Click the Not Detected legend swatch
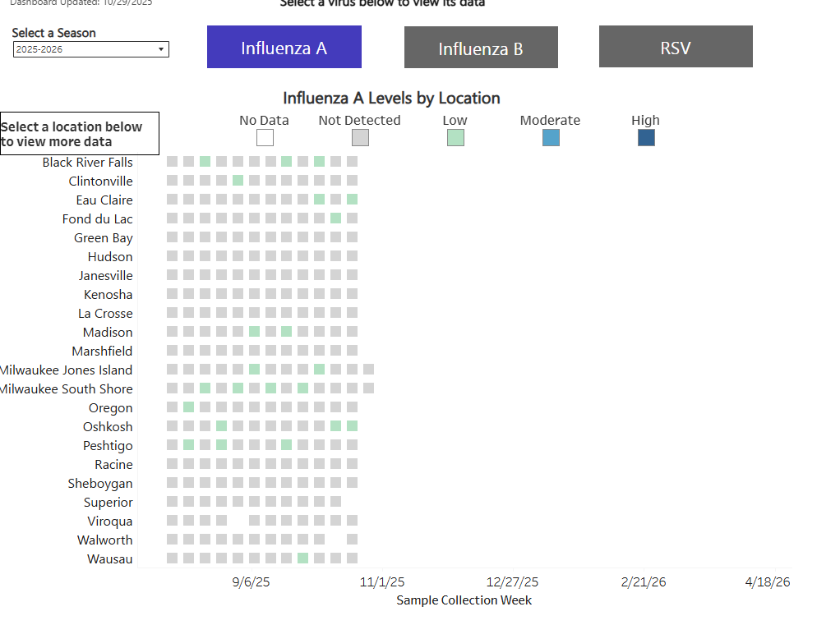 (360, 137)
